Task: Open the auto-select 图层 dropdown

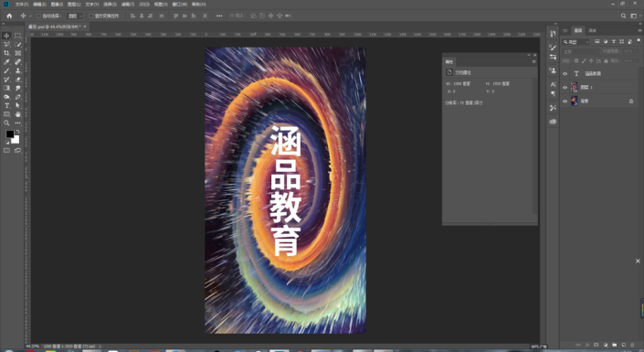Action: [x=75, y=16]
